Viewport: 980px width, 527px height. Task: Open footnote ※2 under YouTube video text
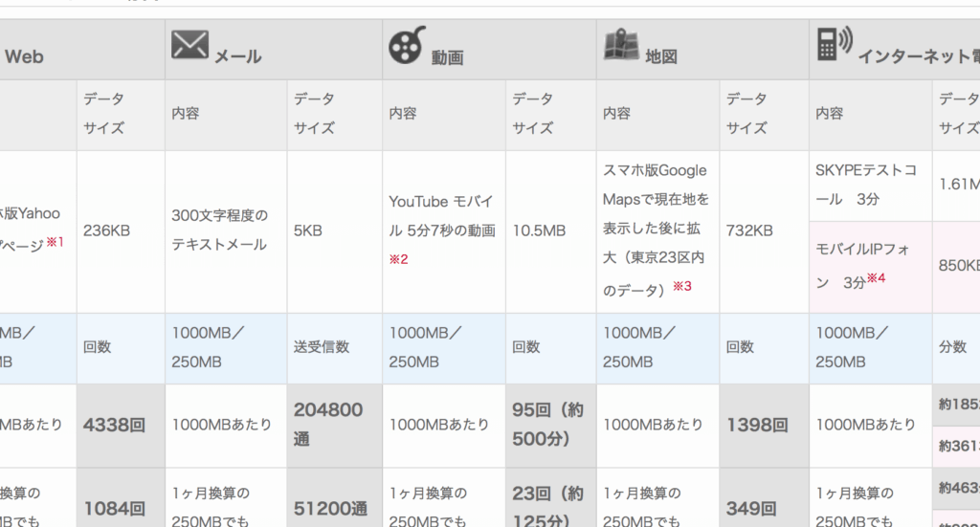(398, 259)
